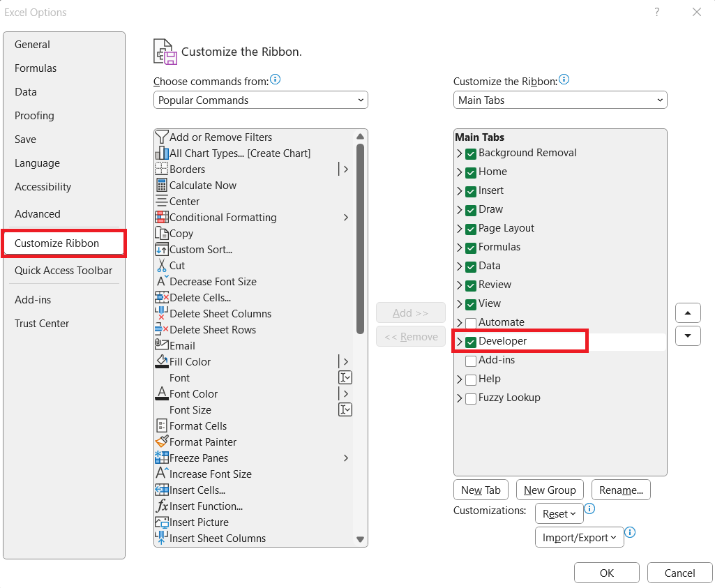Click the info icon next to Import/Export
This screenshot has height=588, width=715.
click(630, 532)
